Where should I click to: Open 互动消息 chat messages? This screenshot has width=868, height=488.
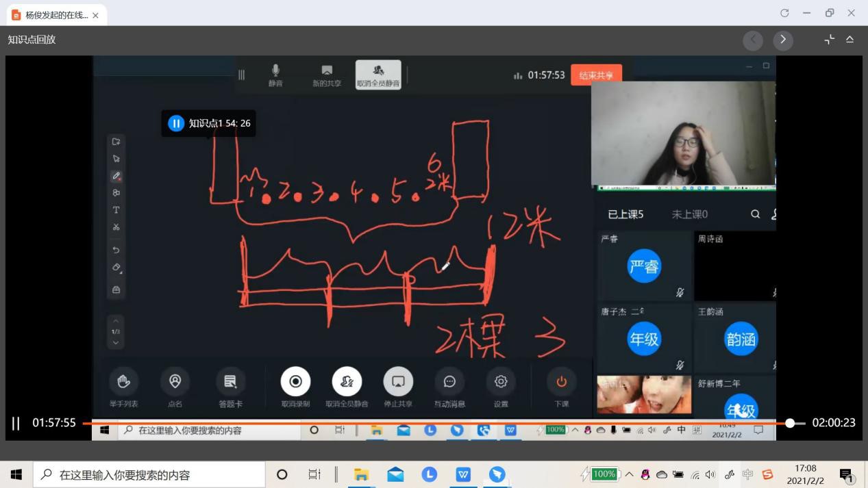pos(449,388)
